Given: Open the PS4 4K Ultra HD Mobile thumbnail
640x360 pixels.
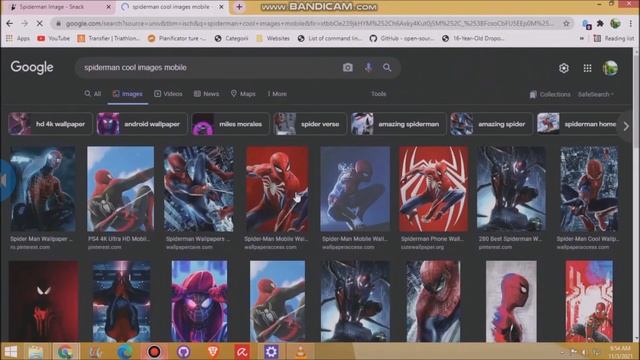Looking at the screenshot, I should pos(120,189).
